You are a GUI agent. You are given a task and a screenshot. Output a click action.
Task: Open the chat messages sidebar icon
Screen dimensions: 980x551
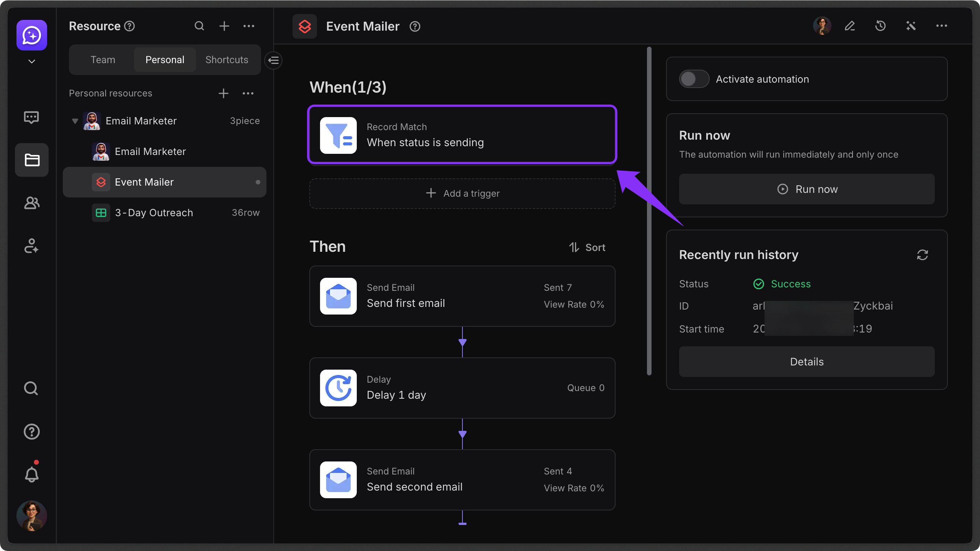pyautogui.click(x=31, y=117)
